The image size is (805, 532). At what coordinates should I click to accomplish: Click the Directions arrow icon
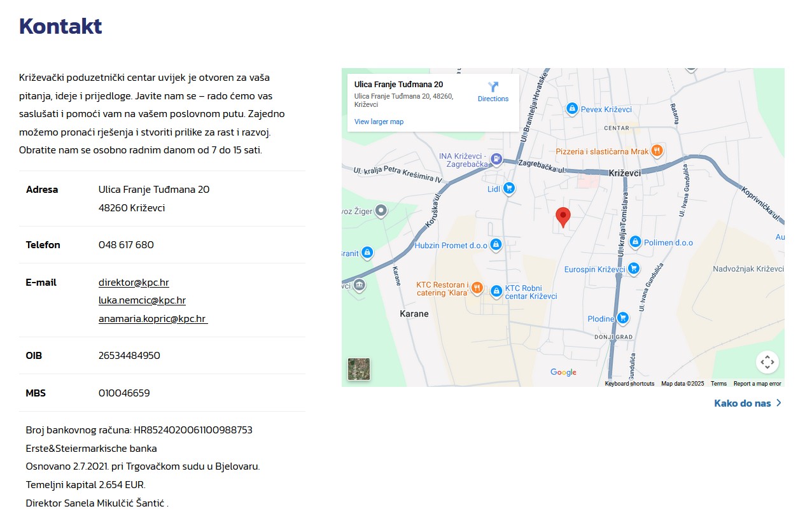[493, 87]
